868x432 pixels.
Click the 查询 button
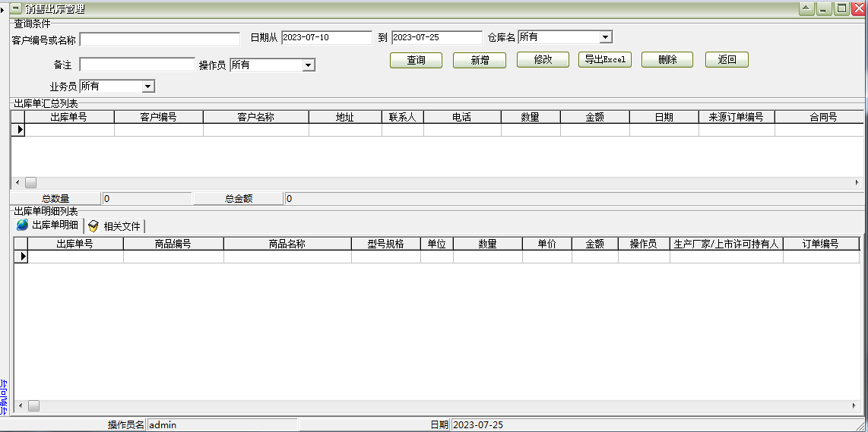(x=416, y=60)
